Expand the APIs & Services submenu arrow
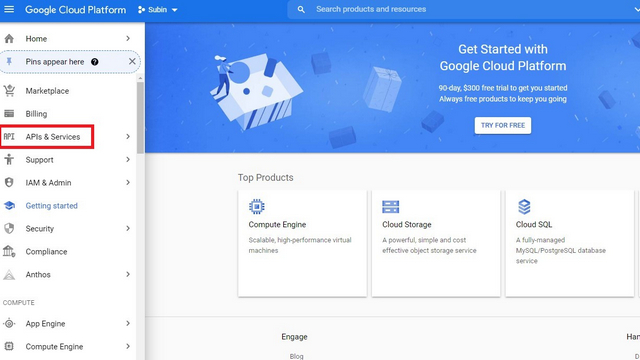This screenshot has width=640, height=360. pos(128,136)
